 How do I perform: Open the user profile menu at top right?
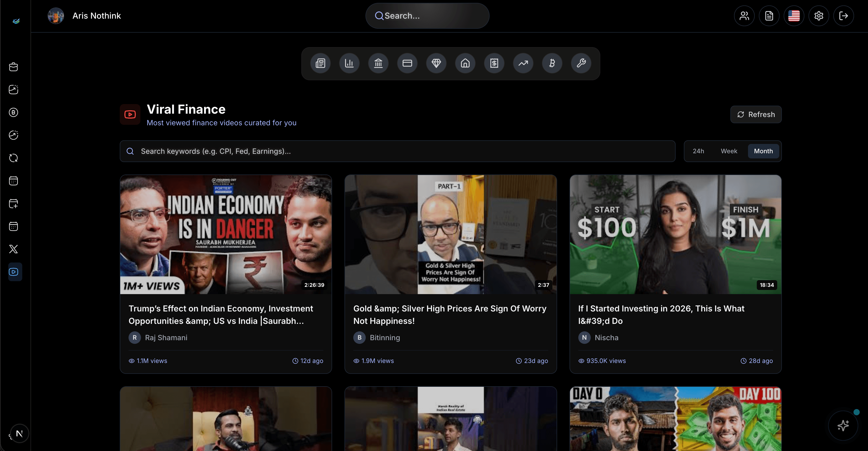point(744,16)
